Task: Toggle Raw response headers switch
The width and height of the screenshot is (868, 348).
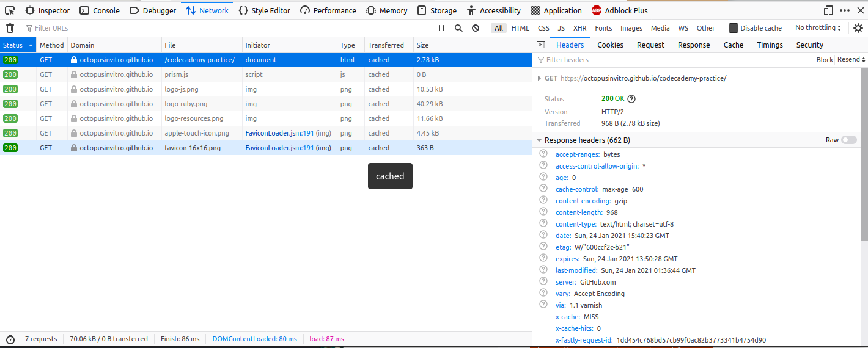Action: tap(849, 140)
